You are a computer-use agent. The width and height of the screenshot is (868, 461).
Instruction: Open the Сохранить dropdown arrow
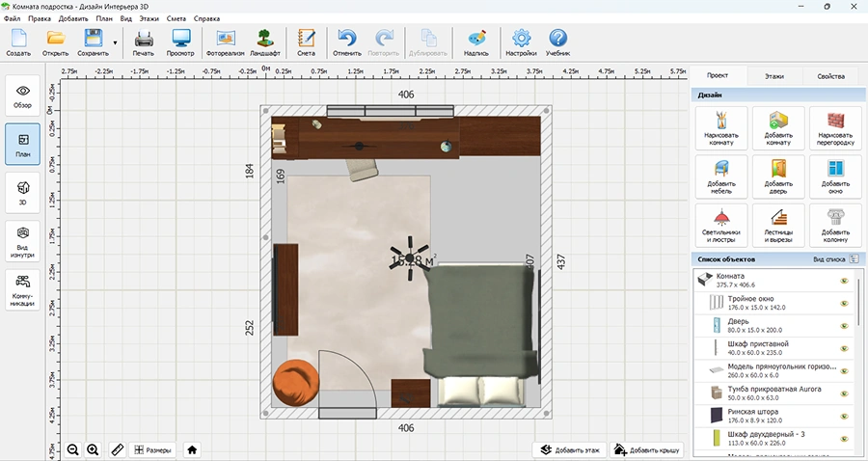tap(116, 42)
